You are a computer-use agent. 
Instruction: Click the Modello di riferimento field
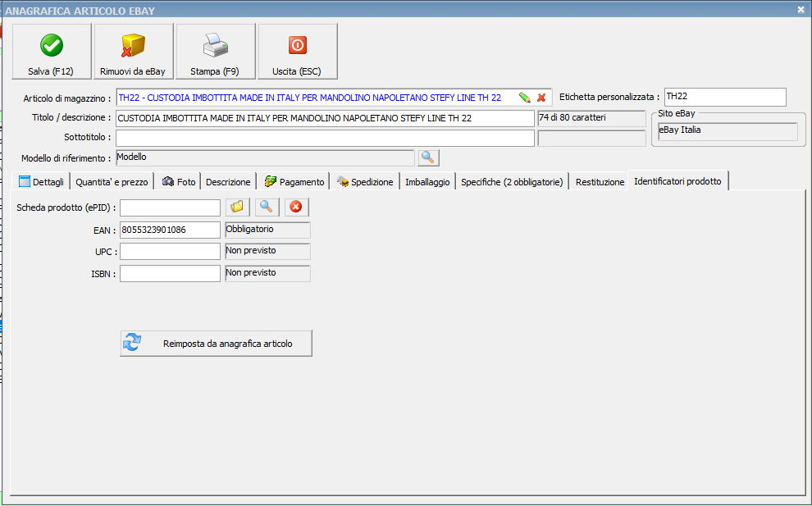(x=266, y=158)
